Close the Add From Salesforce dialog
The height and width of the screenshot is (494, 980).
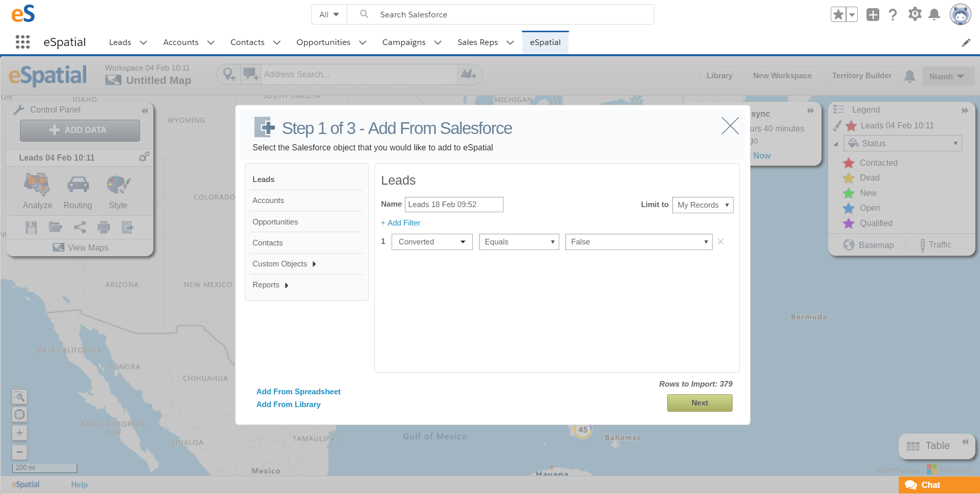(730, 126)
